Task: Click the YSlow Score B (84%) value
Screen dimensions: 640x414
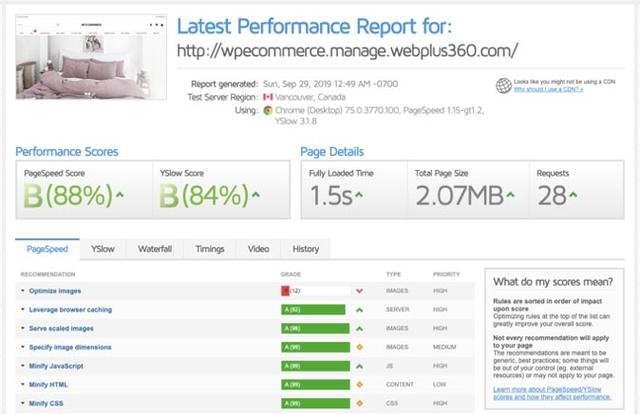Action: [x=204, y=195]
